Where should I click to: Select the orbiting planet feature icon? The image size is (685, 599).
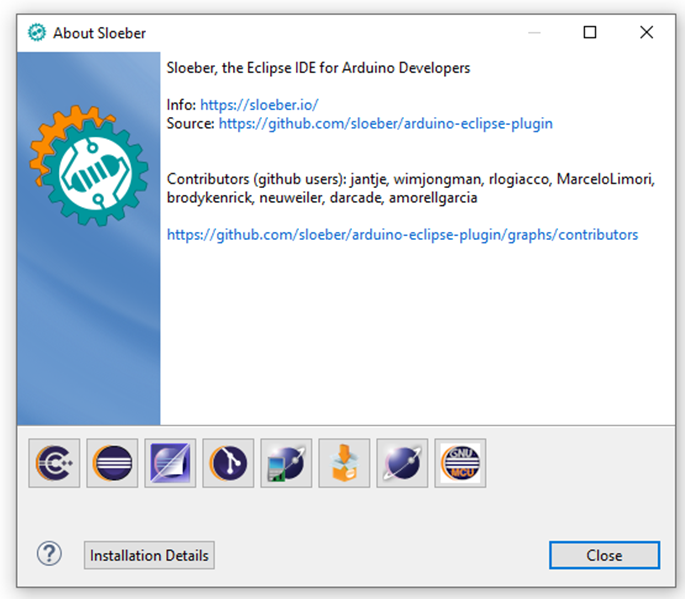point(402,463)
